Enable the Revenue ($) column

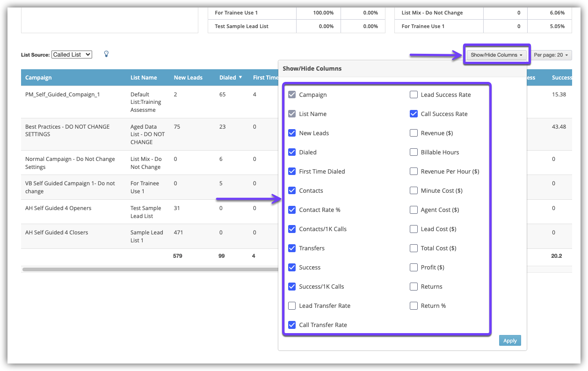coord(414,133)
